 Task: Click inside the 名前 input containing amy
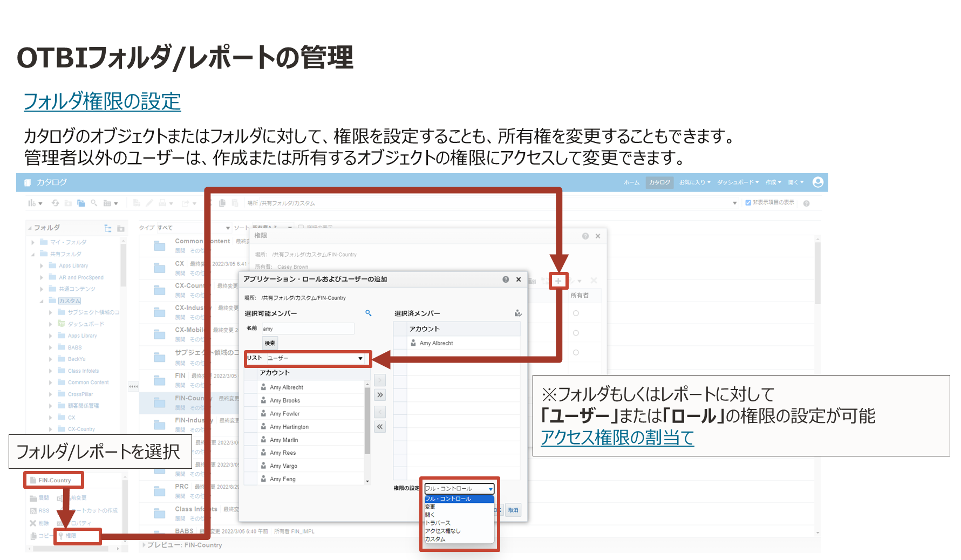(308, 329)
